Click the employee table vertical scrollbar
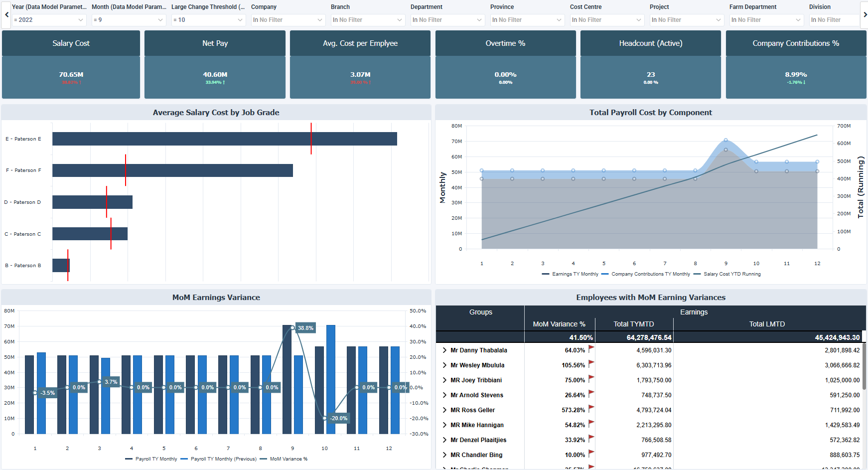Viewport: 868px width, 470px height. click(x=864, y=366)
